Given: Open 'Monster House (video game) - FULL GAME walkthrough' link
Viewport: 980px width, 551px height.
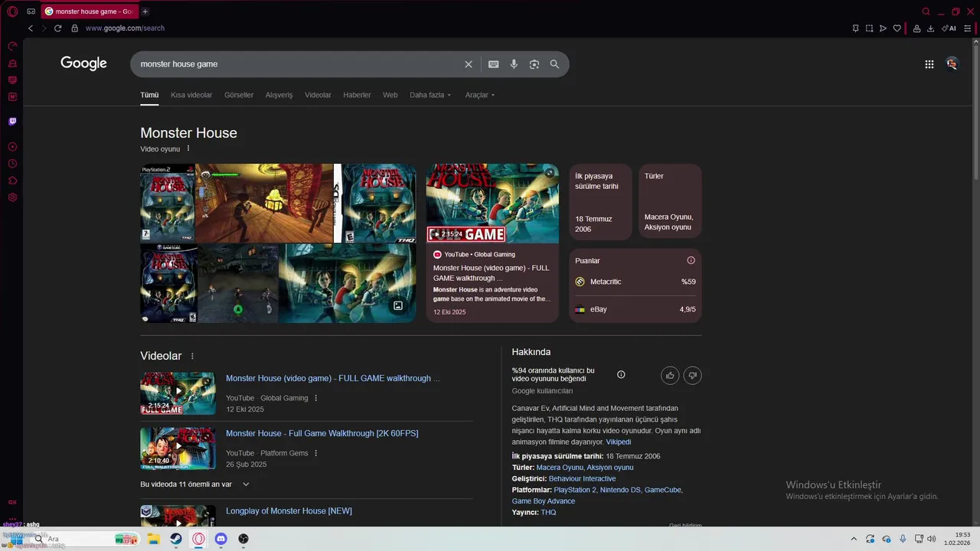Looking at the screenshot, I should (x=333, y=378).
